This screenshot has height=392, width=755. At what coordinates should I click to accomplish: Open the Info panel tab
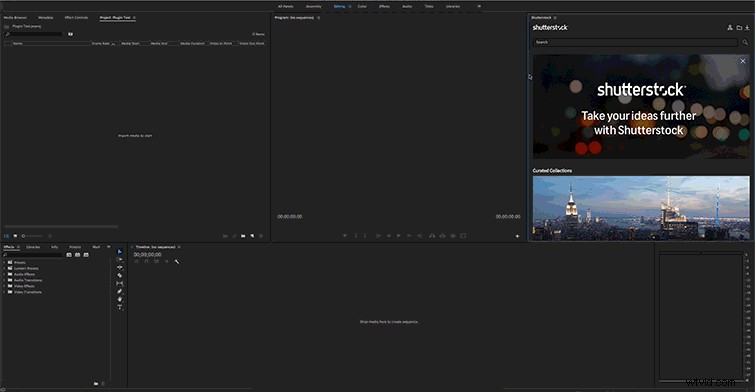click(x=54, y=247)
